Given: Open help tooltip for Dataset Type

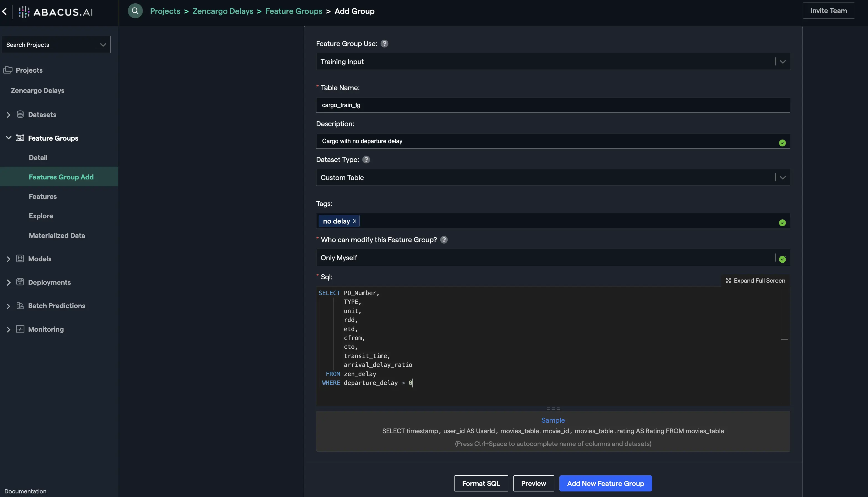Looking at the screenshot, I should click(366, 159).
